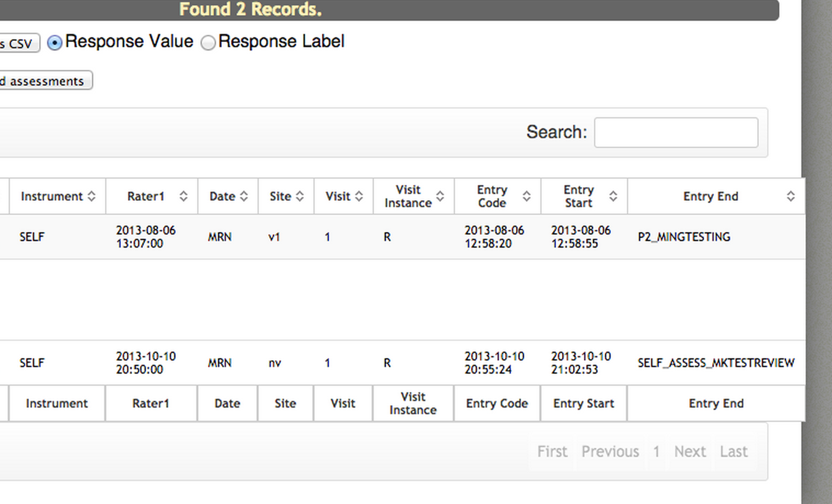Select the Response Value radio button
832x504 pixels.
[55, 43]
